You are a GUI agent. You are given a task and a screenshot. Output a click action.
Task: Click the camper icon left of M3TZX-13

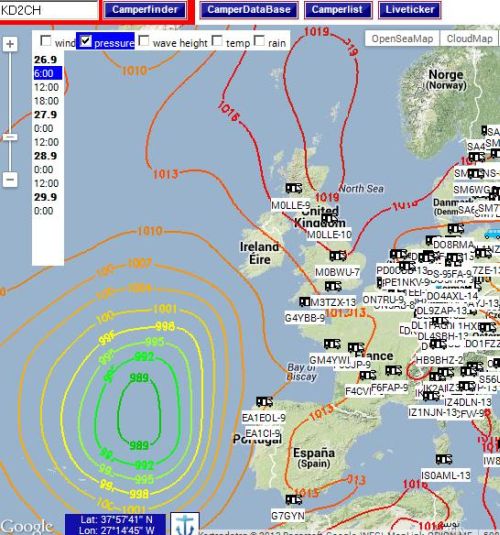[x=304, y=302]
